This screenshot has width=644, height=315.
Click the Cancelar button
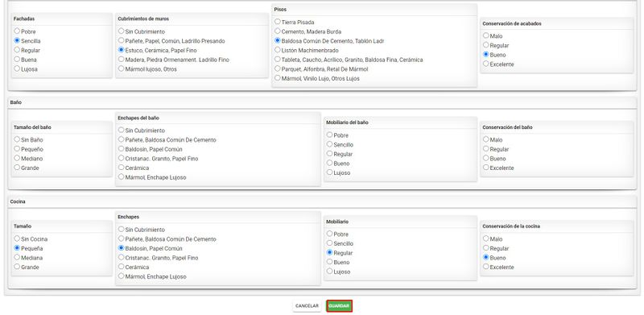(307, 306)
